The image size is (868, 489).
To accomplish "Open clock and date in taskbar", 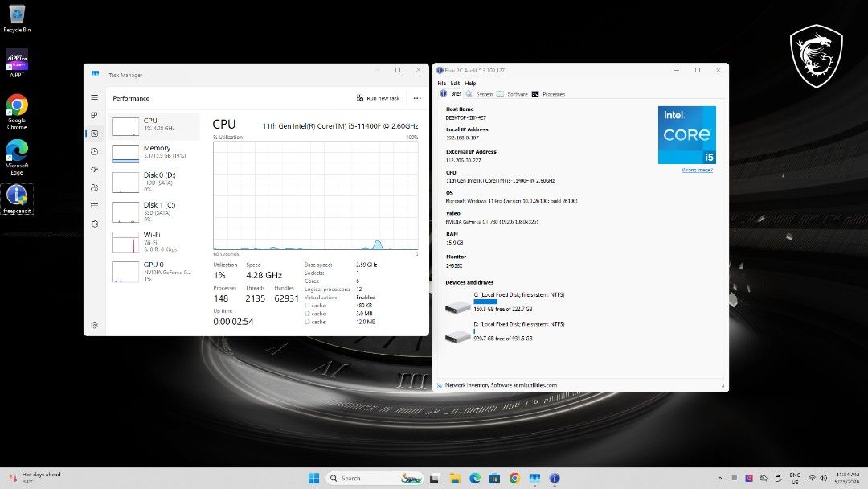I will pyautogui.click(x=847, y=479).
